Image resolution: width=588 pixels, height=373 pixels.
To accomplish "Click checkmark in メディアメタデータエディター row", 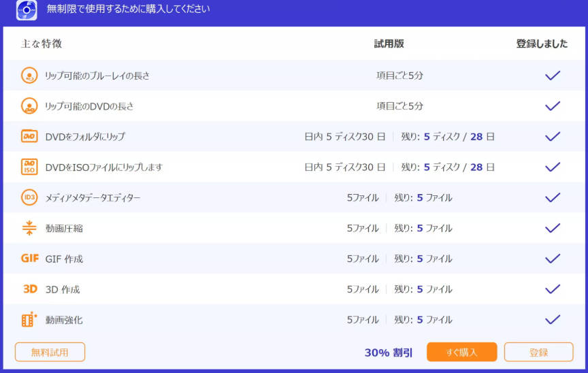I will (x=553, y=197).
